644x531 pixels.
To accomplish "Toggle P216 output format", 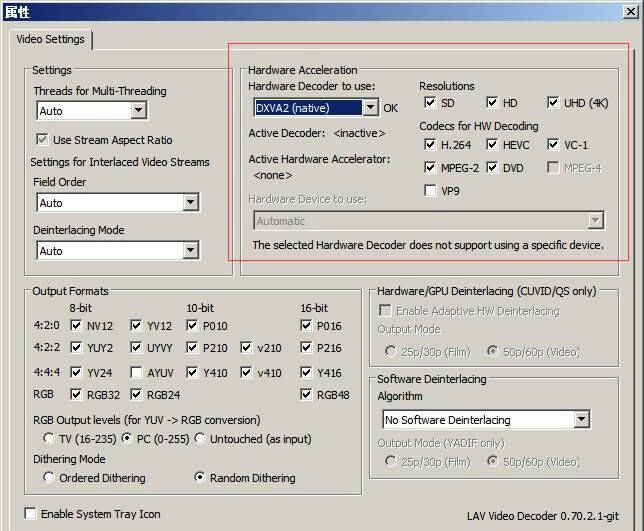I will (306, 347).
